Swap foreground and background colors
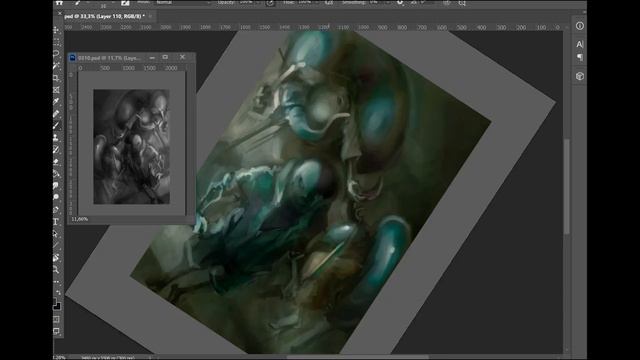This screenshot has width=640, height=360. 58,292
